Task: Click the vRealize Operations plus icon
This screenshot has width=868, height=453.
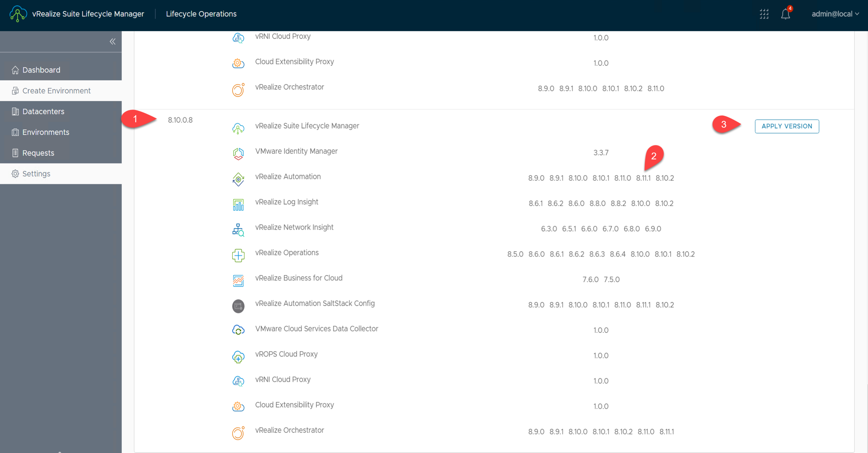Action: click(238, 255)
